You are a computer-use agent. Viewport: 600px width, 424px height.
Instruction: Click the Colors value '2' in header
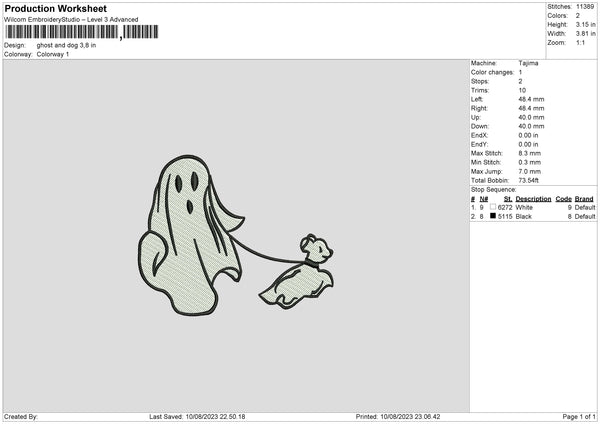click(578, 16)
